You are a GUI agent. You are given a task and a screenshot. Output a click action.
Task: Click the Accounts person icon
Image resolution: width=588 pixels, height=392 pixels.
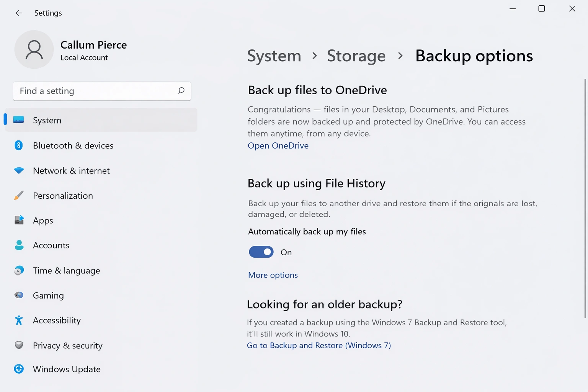point(19,245)
